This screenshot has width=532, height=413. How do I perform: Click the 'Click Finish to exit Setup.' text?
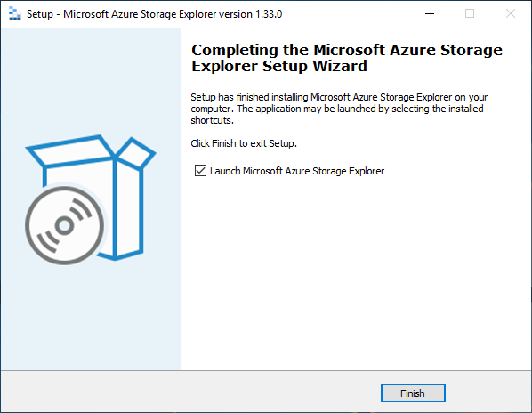244,143
